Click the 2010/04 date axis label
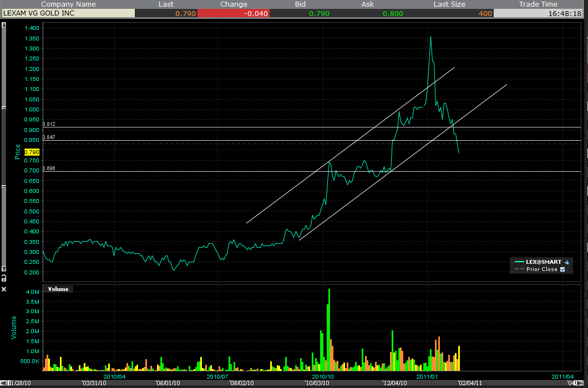Screen dimensions: 588x388 click(x=114, y=376)
